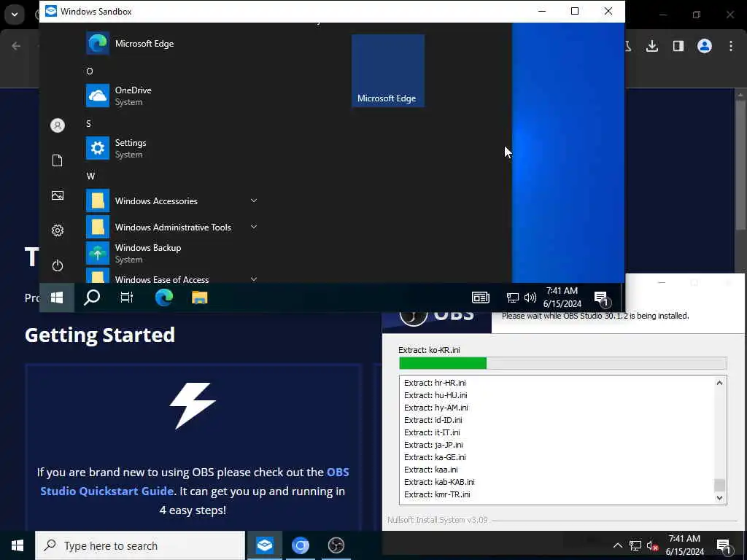The height and width of the screenshot is (560, 747).
Task: Click the browser downloads icon
Action: (652, 46)
